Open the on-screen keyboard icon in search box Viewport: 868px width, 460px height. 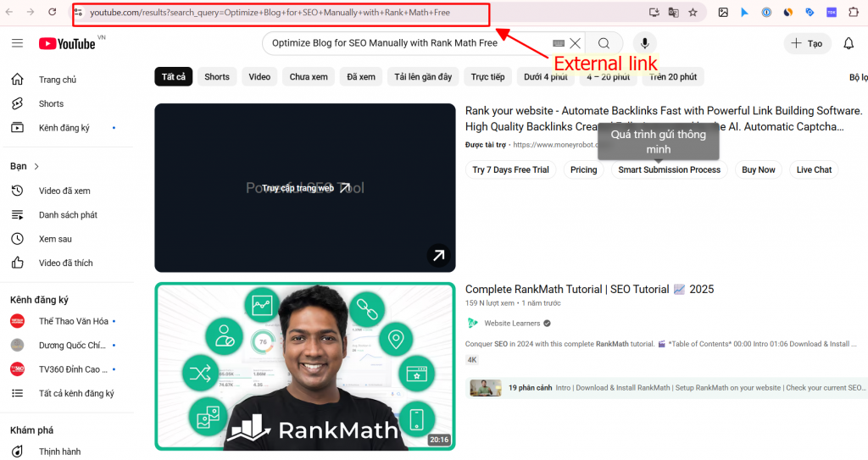pos(559,43)
